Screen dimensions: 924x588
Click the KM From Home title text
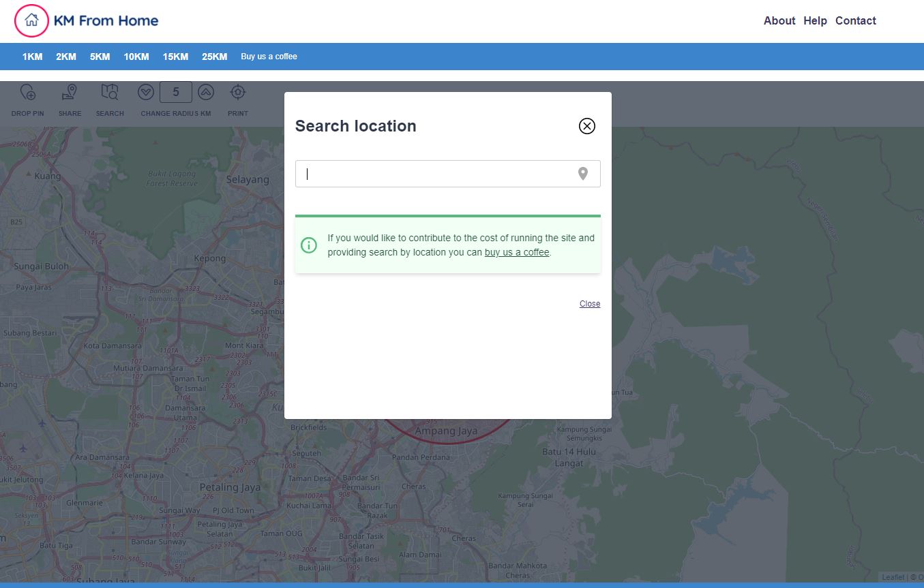point(106,20)
